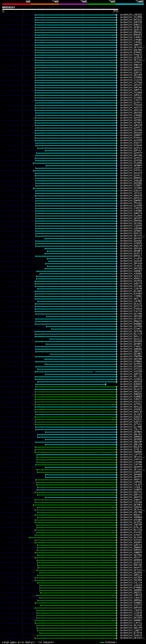This screenshot has height=644, width=146.
Task: Select hit UniRef100_B8LRY6
Action: click(131, 447)
